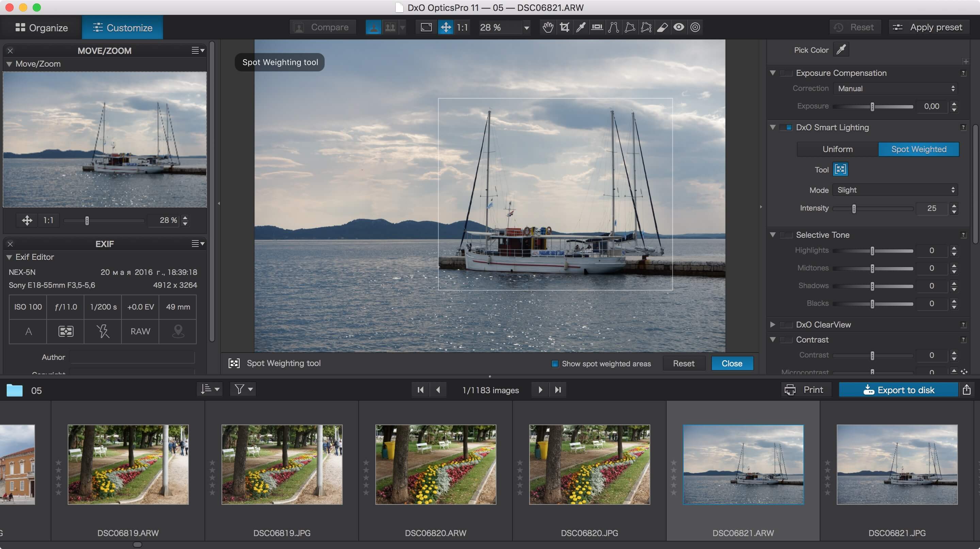This screenshot has height=549, width=980.
Task: Select Uniform smart lighting mode
Action: [x=837, y=149]
